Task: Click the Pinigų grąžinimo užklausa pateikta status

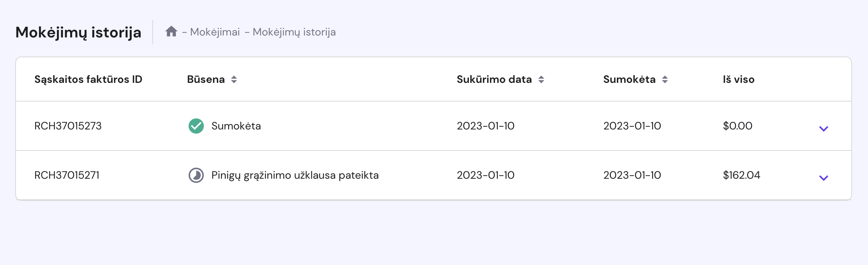Action: pyautogui.click(x=295, y=175)
